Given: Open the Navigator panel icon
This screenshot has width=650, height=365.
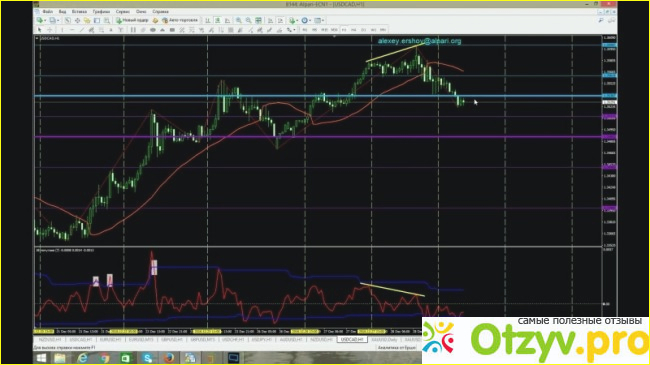Looking at the screenshot, I should [87, 20].
